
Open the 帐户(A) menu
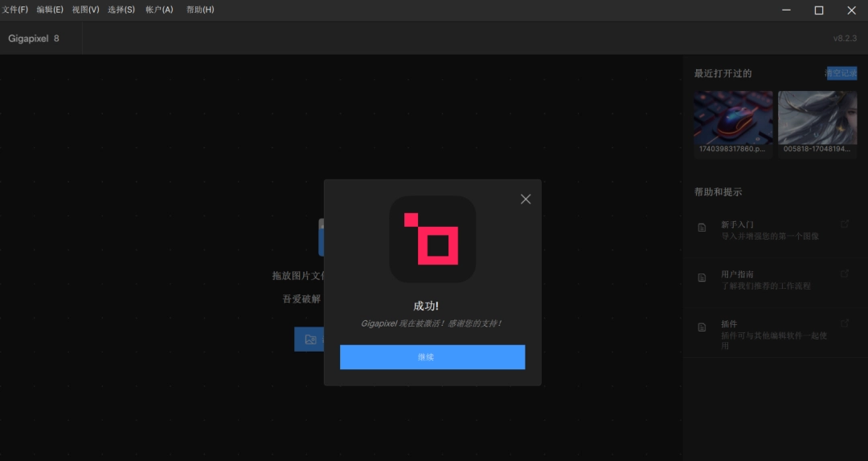coord(159,10)
